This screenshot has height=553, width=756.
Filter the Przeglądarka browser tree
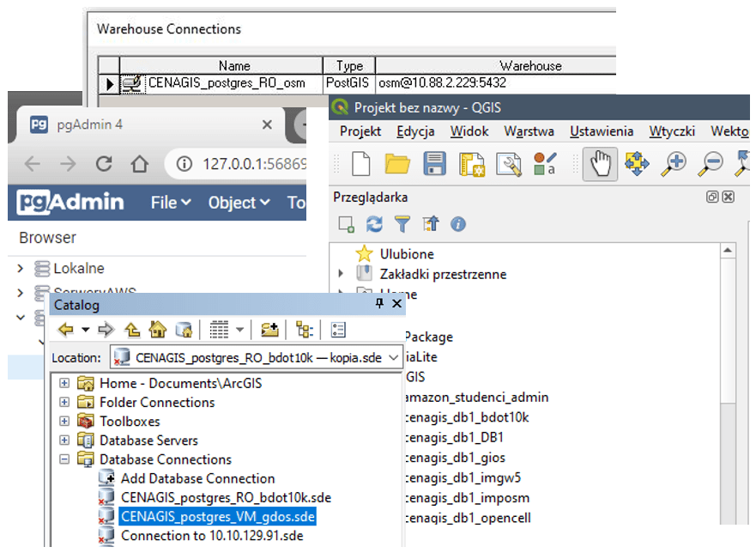[402, 224]
